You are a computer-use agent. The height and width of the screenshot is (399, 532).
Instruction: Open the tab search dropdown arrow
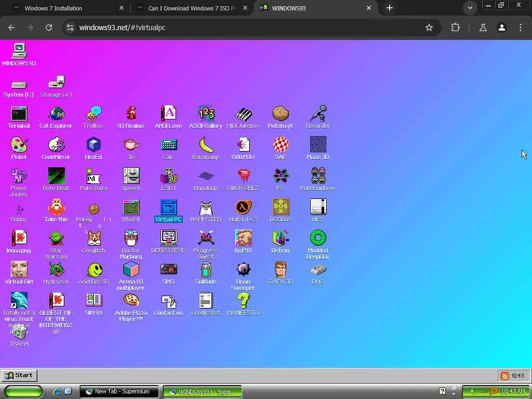click(470, 8)
